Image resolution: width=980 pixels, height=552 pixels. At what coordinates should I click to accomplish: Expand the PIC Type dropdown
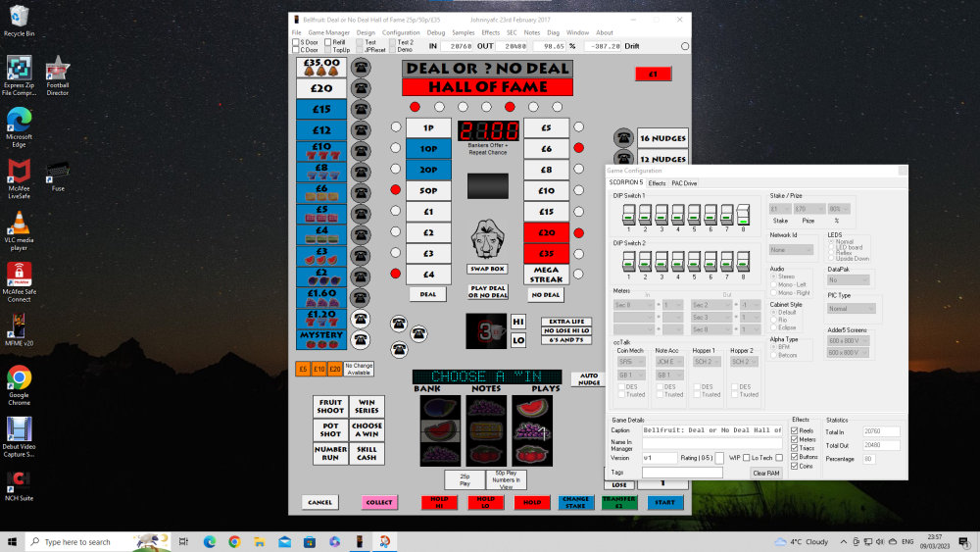pyautogui.click(x=851, y=309)
